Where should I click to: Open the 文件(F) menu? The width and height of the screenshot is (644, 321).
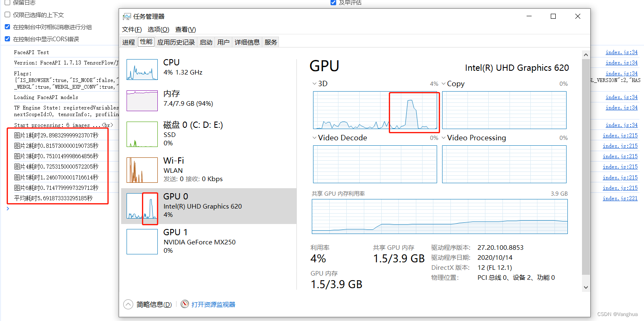132,30
